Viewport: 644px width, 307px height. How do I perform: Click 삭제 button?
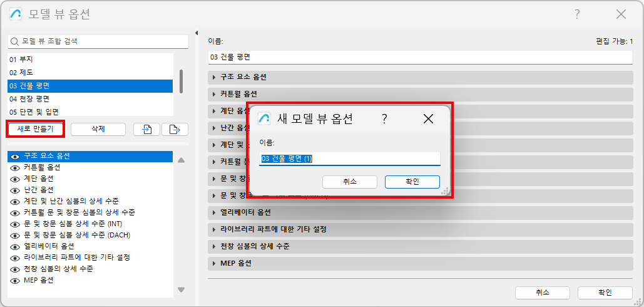click(98, 129)
